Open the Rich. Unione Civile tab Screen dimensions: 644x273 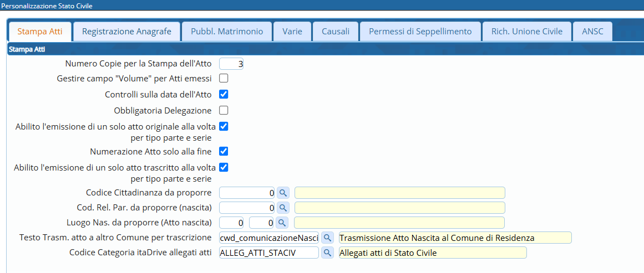526,32
